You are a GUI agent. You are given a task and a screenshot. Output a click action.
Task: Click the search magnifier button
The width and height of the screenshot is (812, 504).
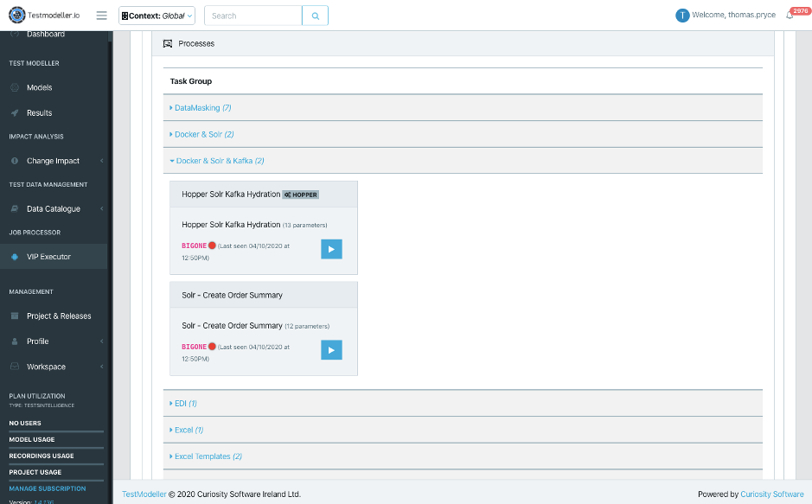[316, 16]
